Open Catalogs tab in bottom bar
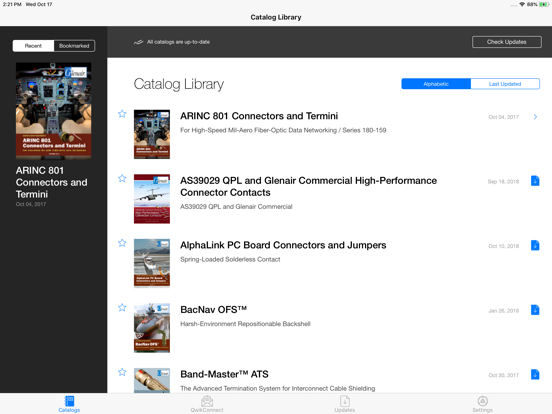This screenshot has height=414, width=552. point(69,404)
